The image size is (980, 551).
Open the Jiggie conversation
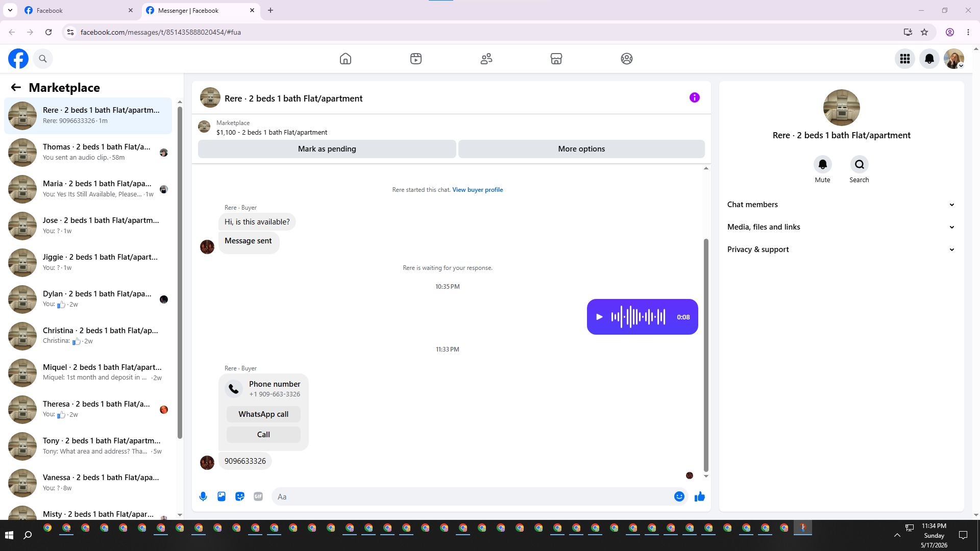(88, 263)
